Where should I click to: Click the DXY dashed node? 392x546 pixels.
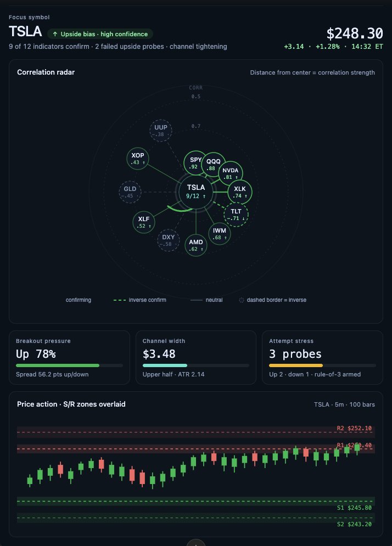click(169, 240)
